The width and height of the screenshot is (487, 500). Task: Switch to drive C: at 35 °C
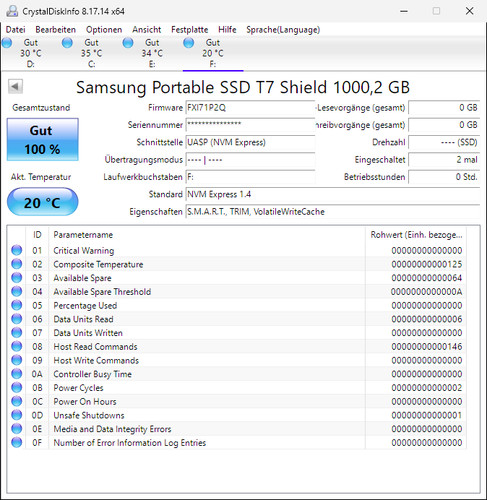[91, 53]
